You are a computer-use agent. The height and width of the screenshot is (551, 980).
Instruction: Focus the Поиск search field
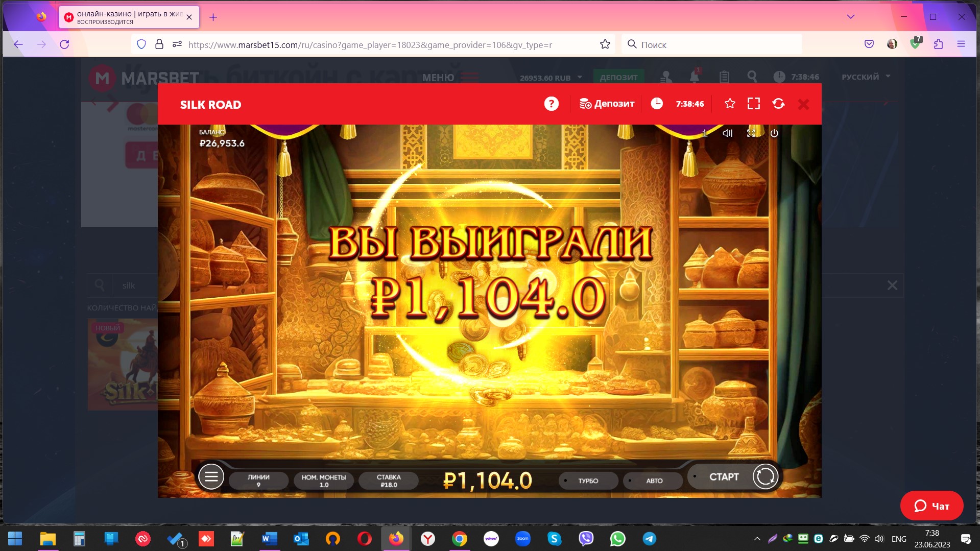(712, 44)
